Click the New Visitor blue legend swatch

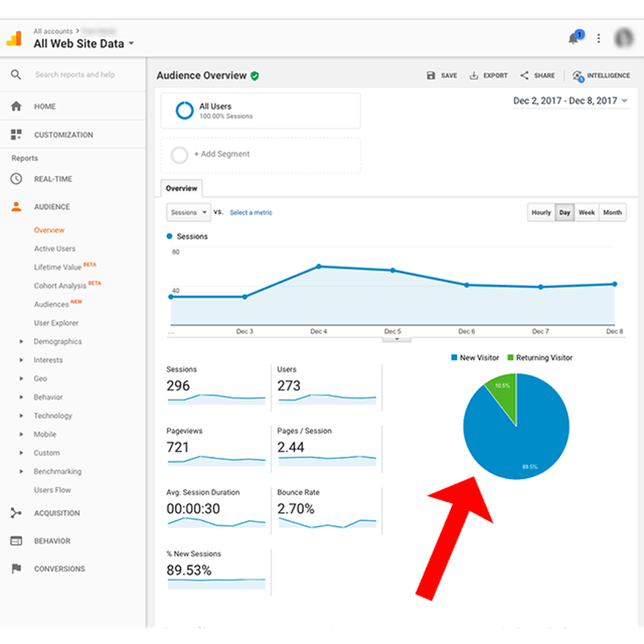coord(454,358)
